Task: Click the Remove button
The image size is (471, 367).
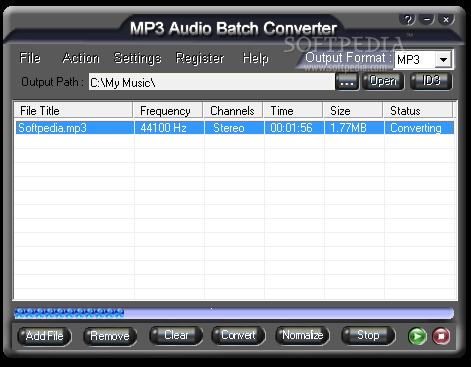Action: [x=110, y=336]
